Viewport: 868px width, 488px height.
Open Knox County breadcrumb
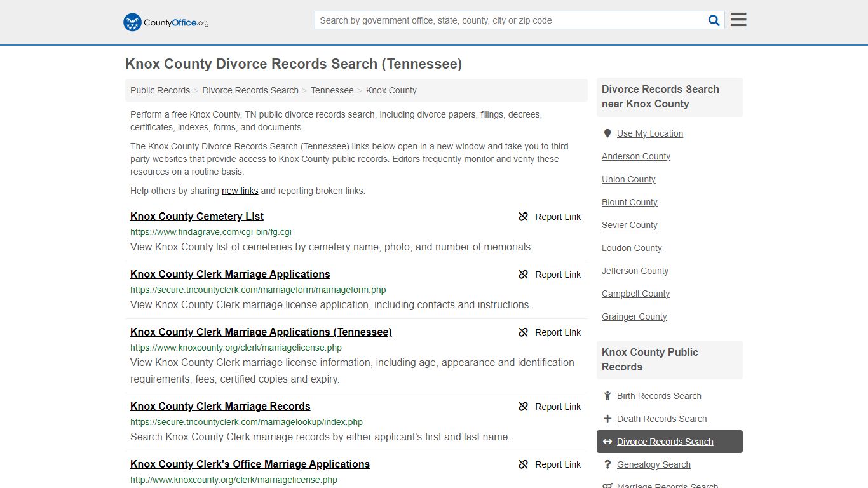(x=391, y=90)
